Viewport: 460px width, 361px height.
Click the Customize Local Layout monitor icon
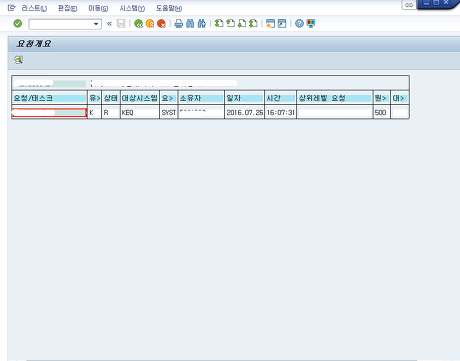pyautogui.click(x=311, y=23)
